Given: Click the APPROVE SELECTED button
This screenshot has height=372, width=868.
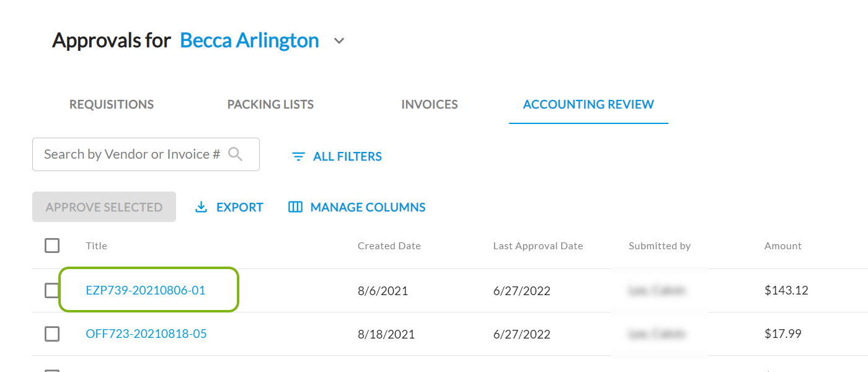Looking at the screenshot, I should coord(104,206).
